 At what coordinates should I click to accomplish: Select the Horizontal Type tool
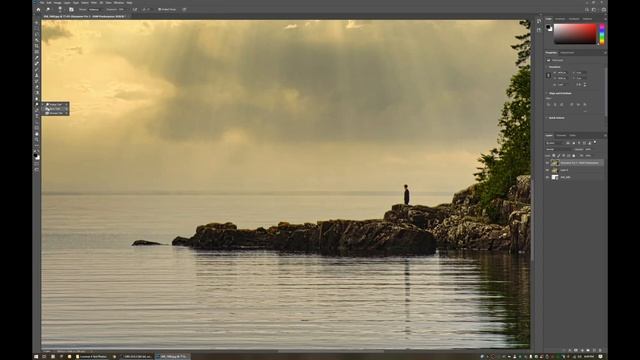click(37, 116)
